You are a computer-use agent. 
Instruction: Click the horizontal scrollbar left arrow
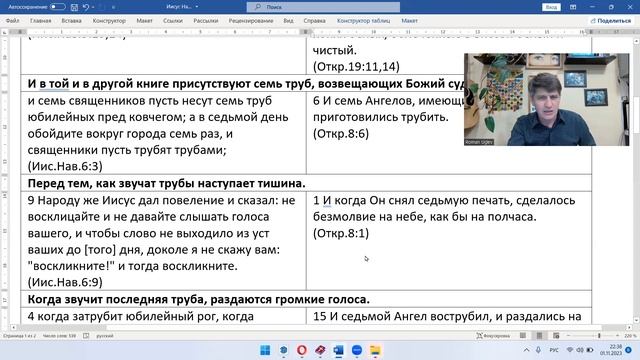point(13,327)
